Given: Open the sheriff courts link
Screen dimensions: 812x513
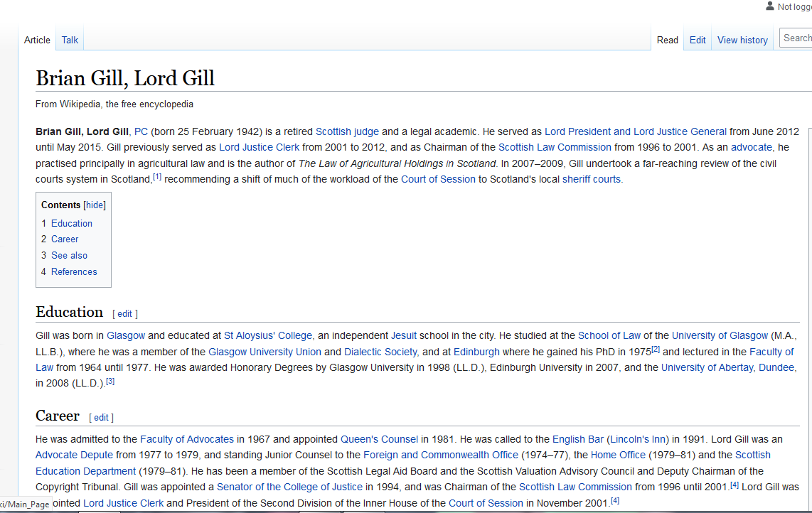Looking at the screenshot, I should click(x=592, y=179).
